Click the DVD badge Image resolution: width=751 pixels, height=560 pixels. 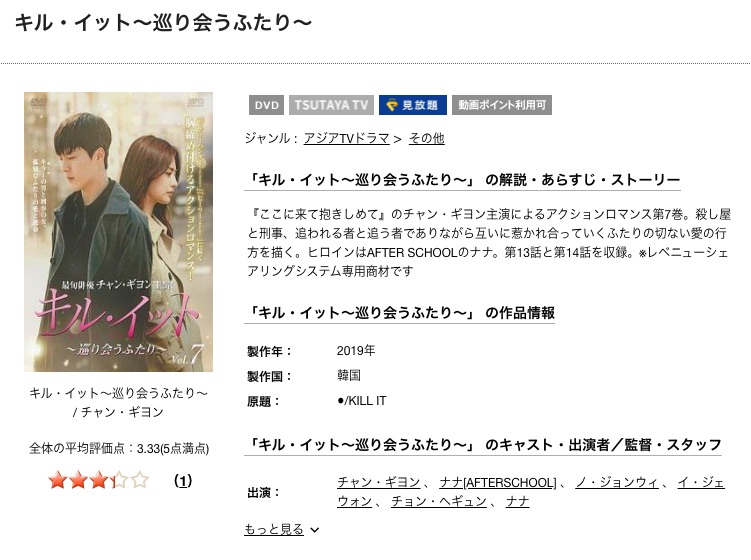[266, 105]
